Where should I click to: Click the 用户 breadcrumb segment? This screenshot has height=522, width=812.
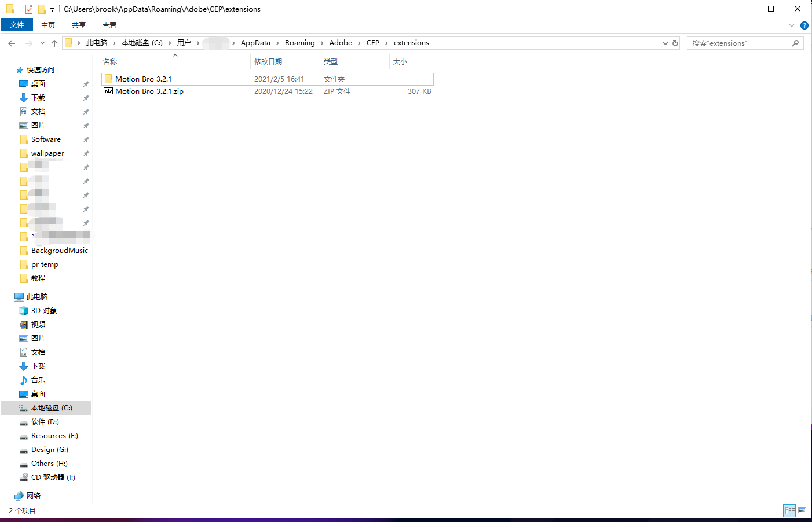[184, 43]
